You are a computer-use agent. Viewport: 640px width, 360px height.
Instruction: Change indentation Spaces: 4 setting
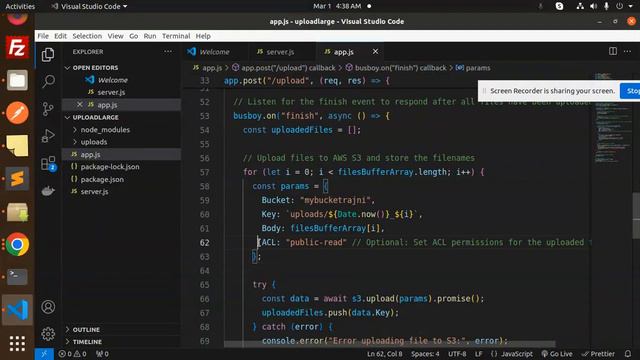pyautogui.click(x=425, y=354)
